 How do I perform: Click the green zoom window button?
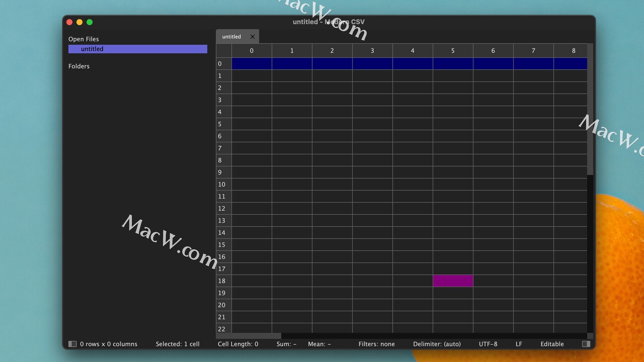click(90, 22)
